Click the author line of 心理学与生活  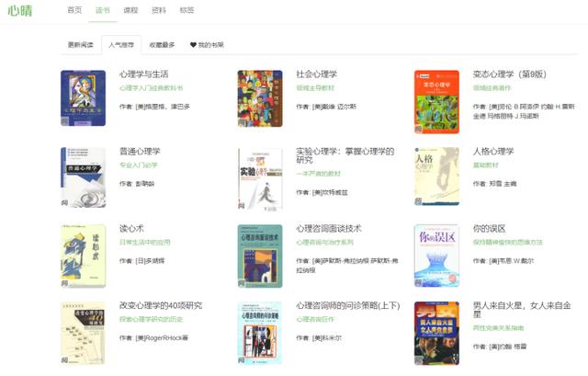click(x=154, y=107)
